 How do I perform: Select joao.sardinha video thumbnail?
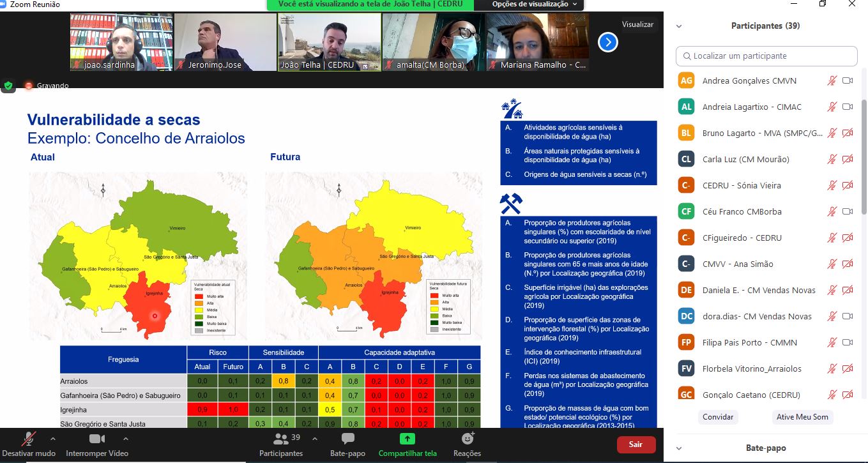tap(121, 42)
